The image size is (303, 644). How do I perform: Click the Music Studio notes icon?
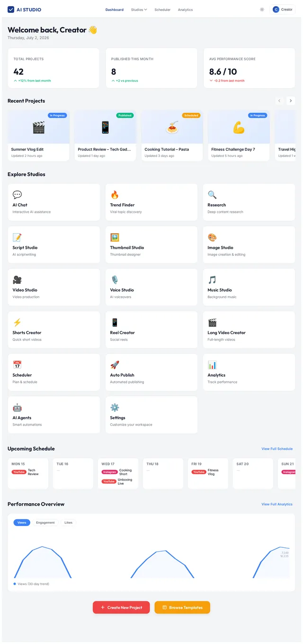[x=212, y=280]
